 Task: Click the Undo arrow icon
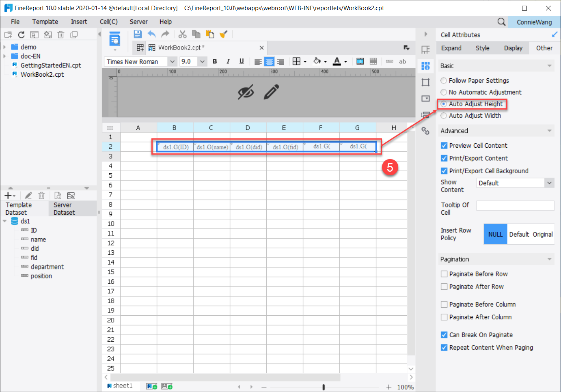click(152, 34)
